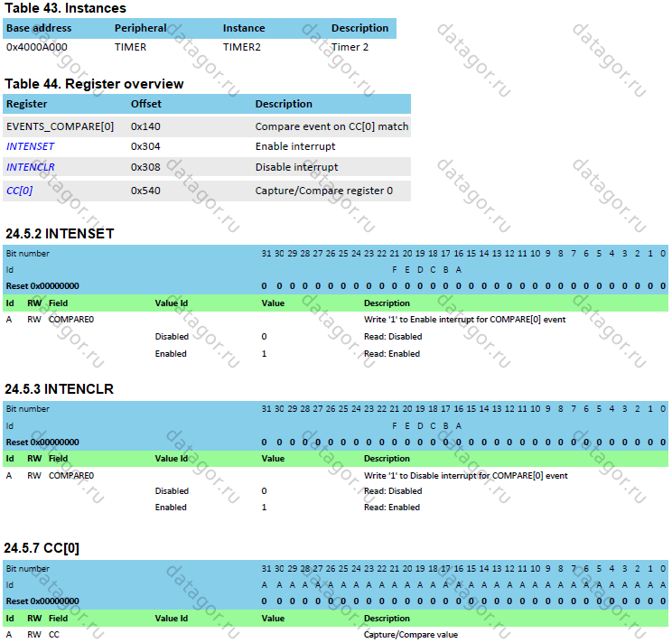Click the '24.5.7 CC[0]' section heading

[42, 548]
